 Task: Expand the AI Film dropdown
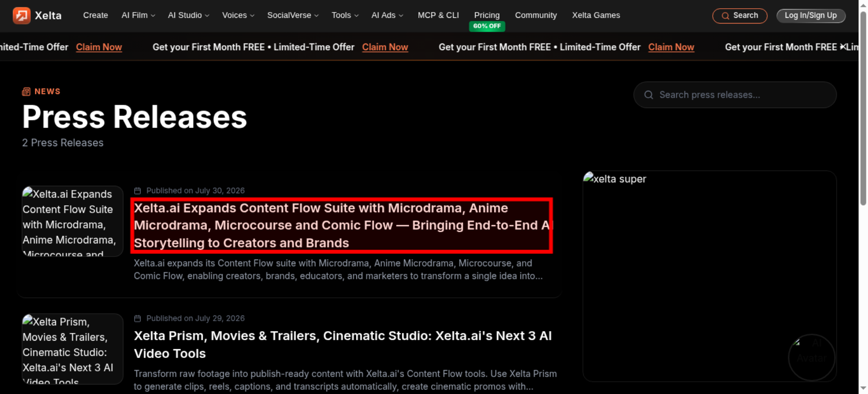[x=138, y=15]
